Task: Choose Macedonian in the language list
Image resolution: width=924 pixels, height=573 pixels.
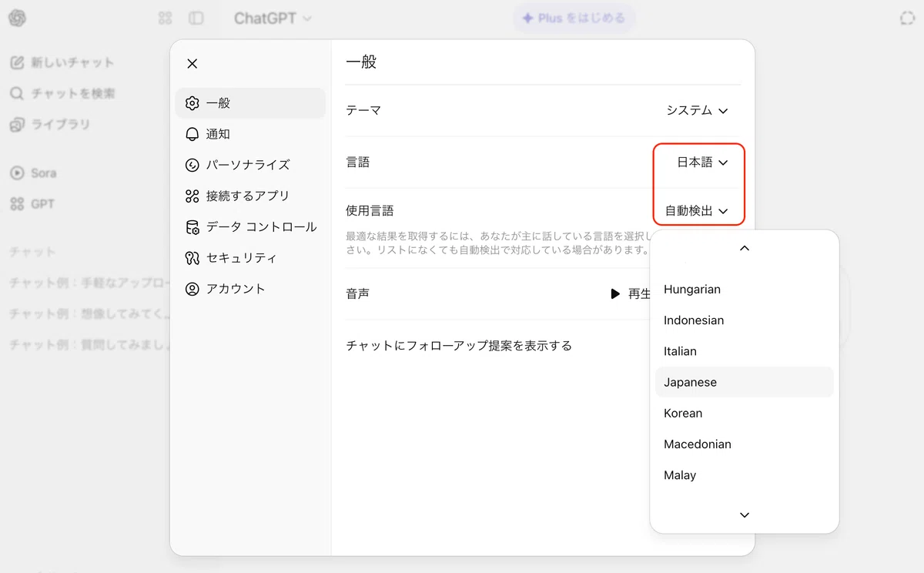Action: pos(745,444)
